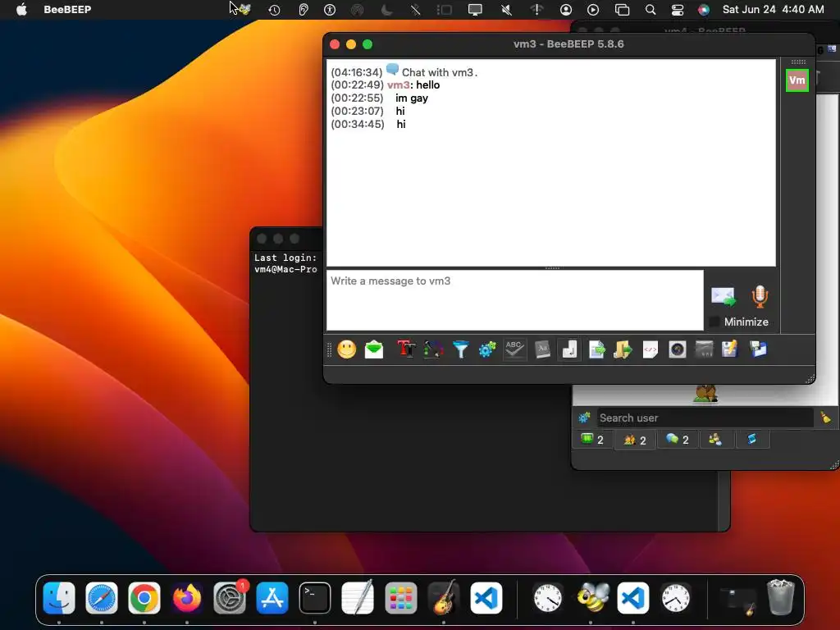Record voice message with microphone icon
Image resolution: width=840 pixels, height=630 pixels.
point(760,297)
